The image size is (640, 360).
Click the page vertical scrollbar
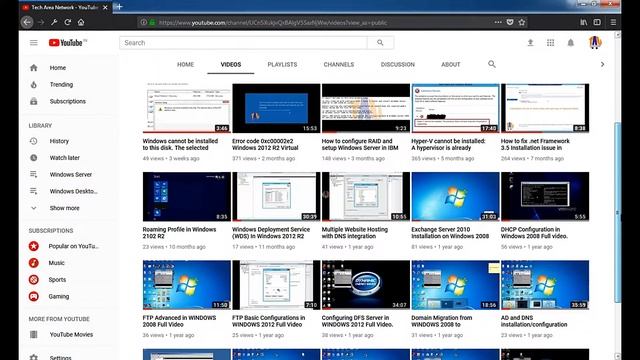618,212
